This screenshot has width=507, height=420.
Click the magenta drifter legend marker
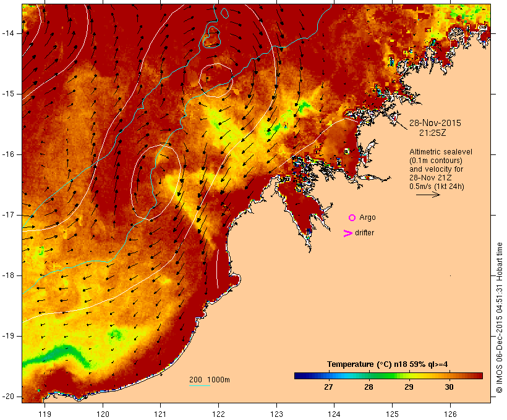(348, 233)
